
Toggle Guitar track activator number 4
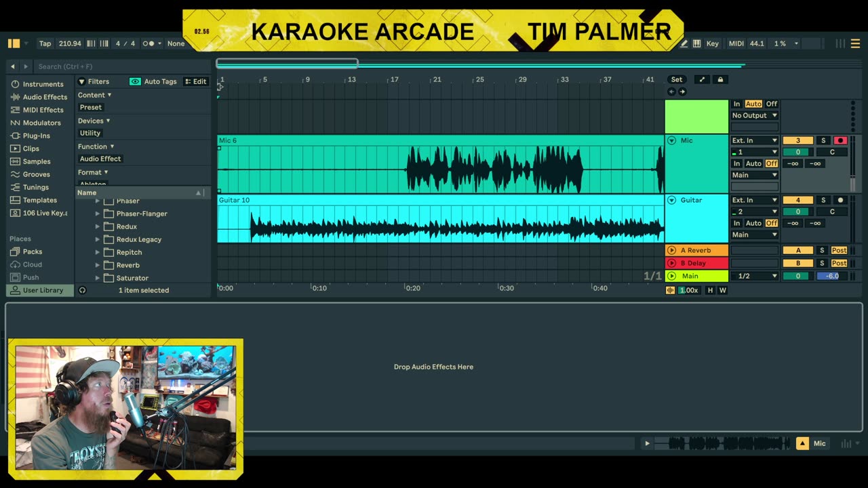pos(798,200)
